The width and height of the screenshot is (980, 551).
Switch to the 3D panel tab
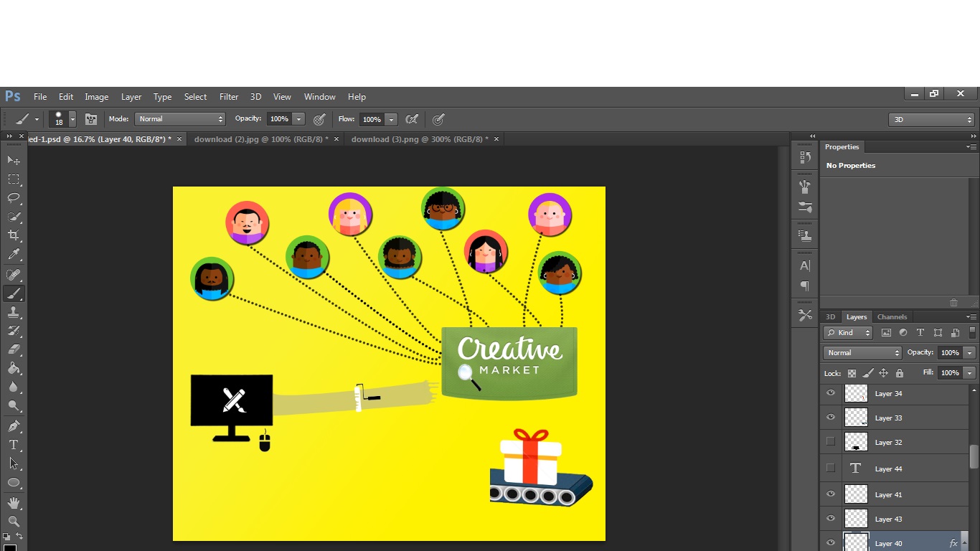click(830, 316)
